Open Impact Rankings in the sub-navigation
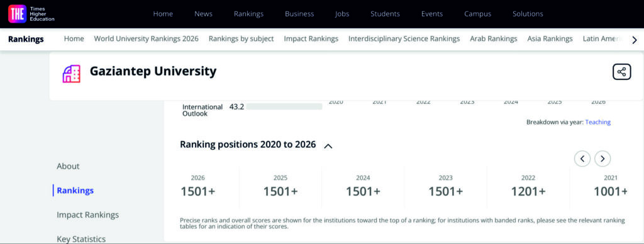This screenshot has width=644, height=244. tap(311, 38)
